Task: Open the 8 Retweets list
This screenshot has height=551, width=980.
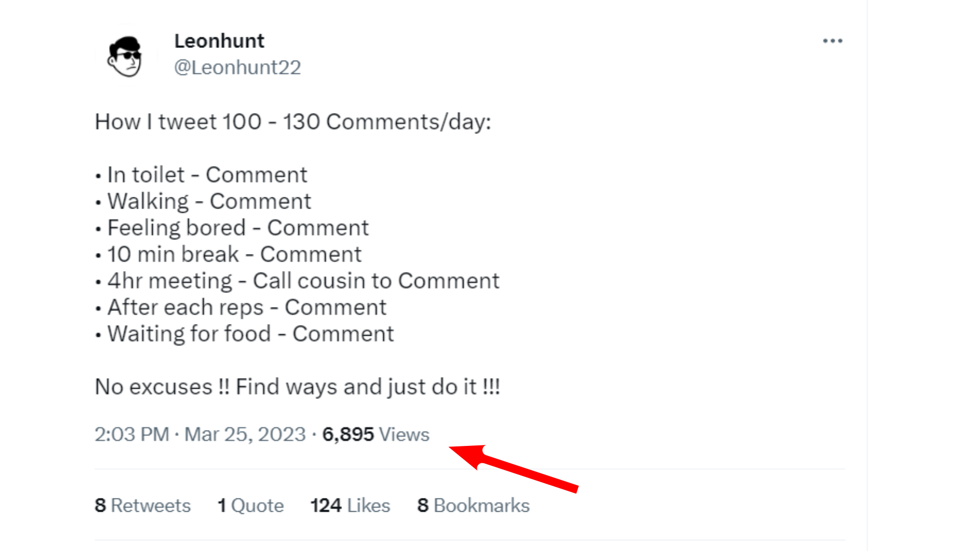Action: [142, 505]
